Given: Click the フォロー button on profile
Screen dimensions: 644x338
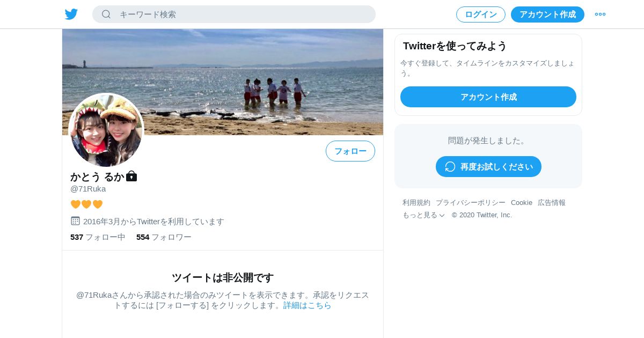Looking at the screenshot, I should tap(350, 151).
